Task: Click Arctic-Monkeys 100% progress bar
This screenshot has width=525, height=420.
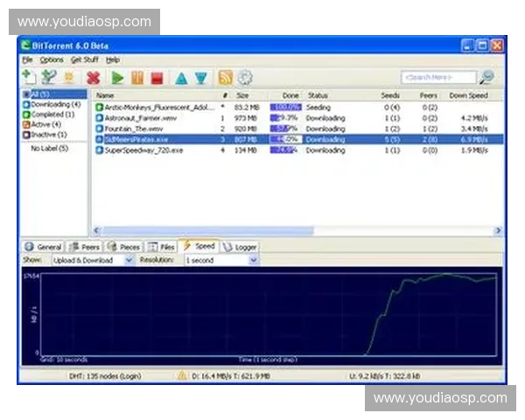Action: pos(285,108)
